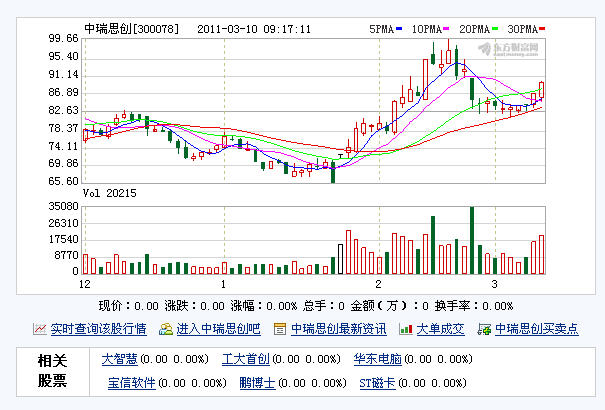Open related stock 华东电脑

(x=378, y=359)
